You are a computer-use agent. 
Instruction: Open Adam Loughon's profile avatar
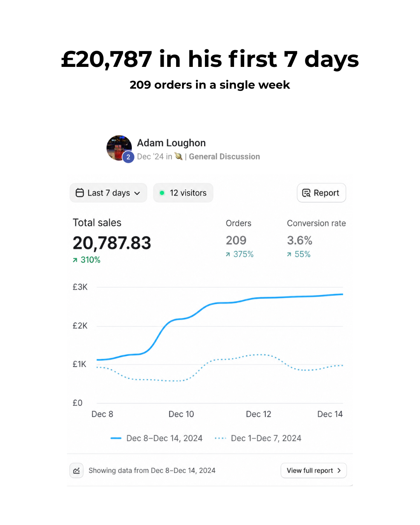click(119, 148)
